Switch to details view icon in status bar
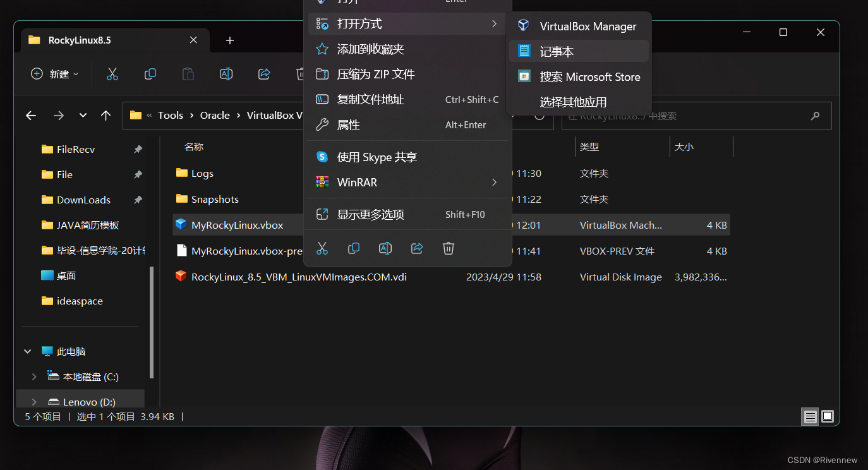The width and height of the screenshot is (868, 470). [810, 416]
